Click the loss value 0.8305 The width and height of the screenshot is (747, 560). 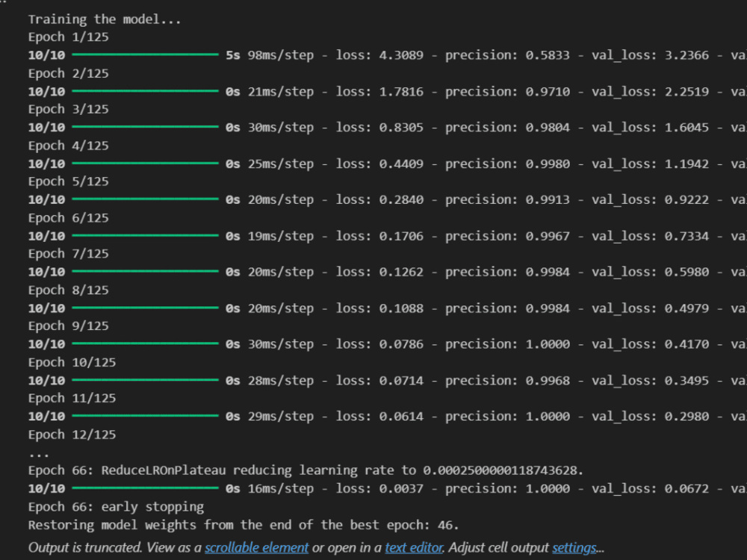tap(401, 128)
